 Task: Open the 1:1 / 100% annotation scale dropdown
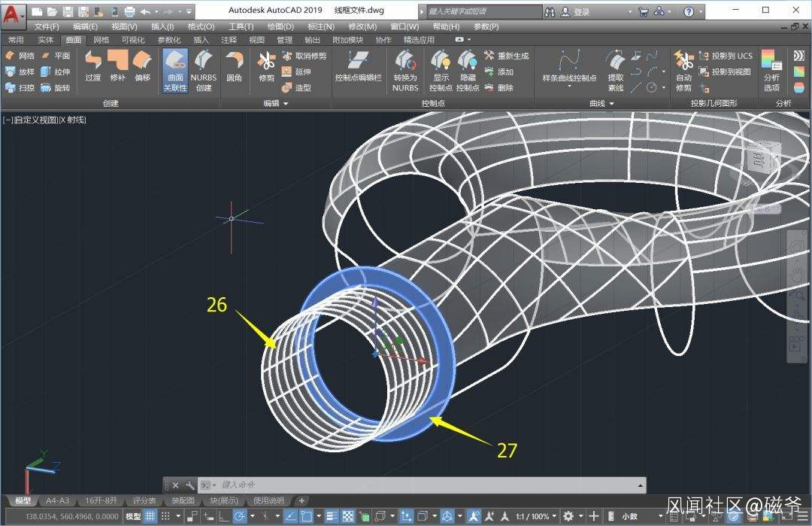pos(532,516)
